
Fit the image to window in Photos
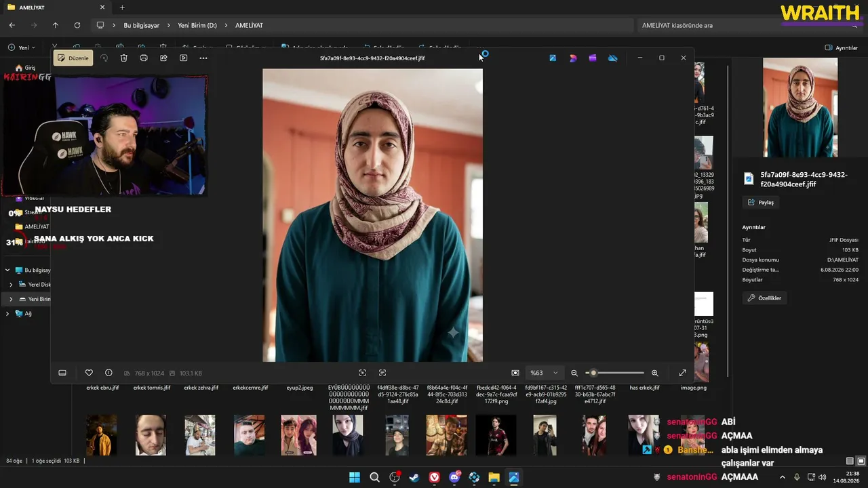coord(515,373)
